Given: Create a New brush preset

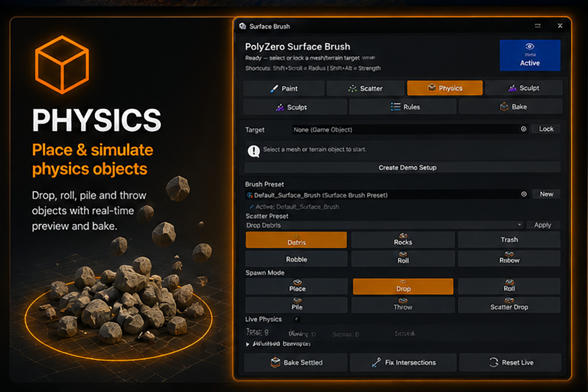Looking at the screenshot, I should (546, 194).
